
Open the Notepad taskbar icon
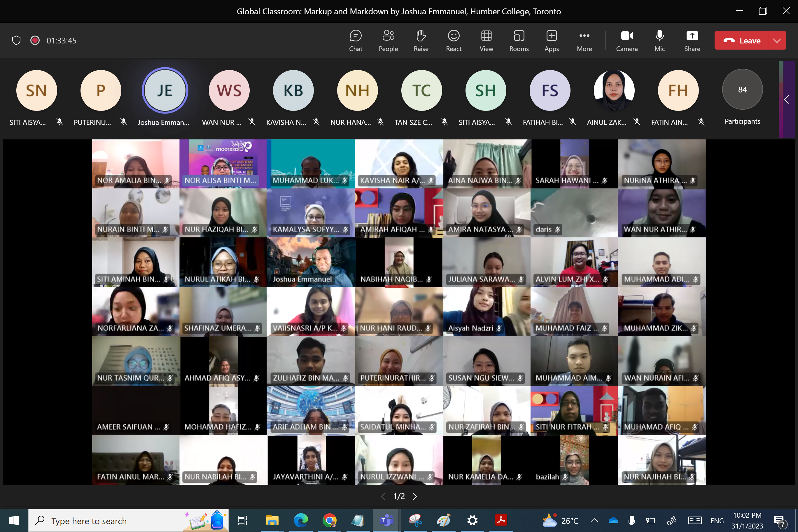(x=358, y=520)
